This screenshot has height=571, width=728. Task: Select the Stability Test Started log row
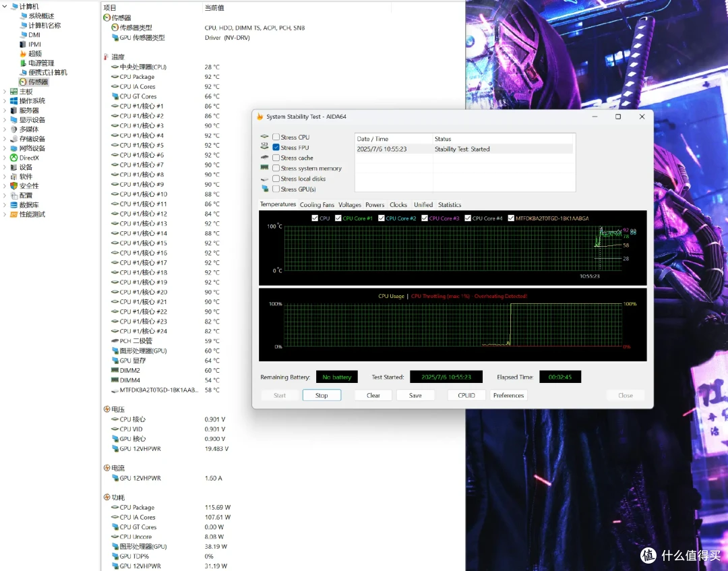tap(464, 149)
